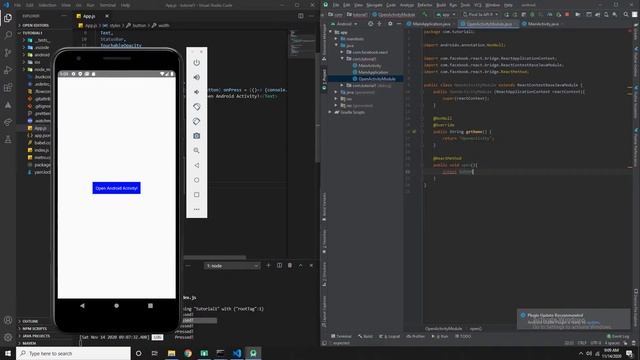The height and width of the screenshot is (360, 640).
Task: Tap blue Open Android Activity button
Action: (x=116, y=188)
